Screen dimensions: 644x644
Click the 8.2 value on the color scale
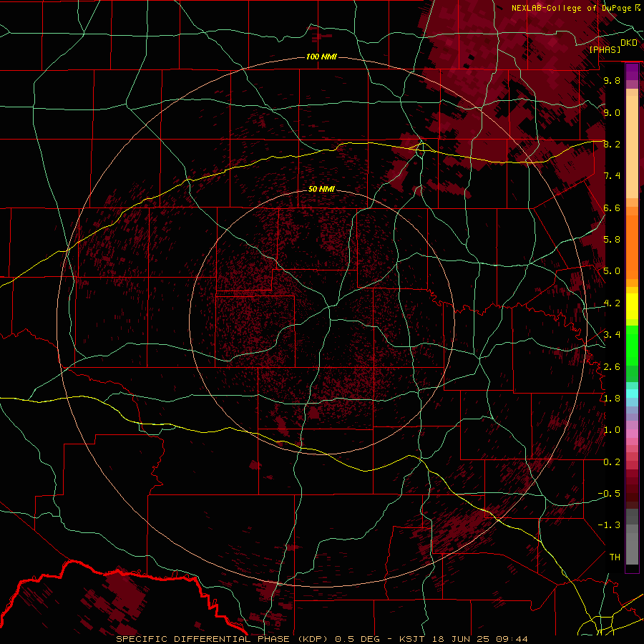point(612,144)
